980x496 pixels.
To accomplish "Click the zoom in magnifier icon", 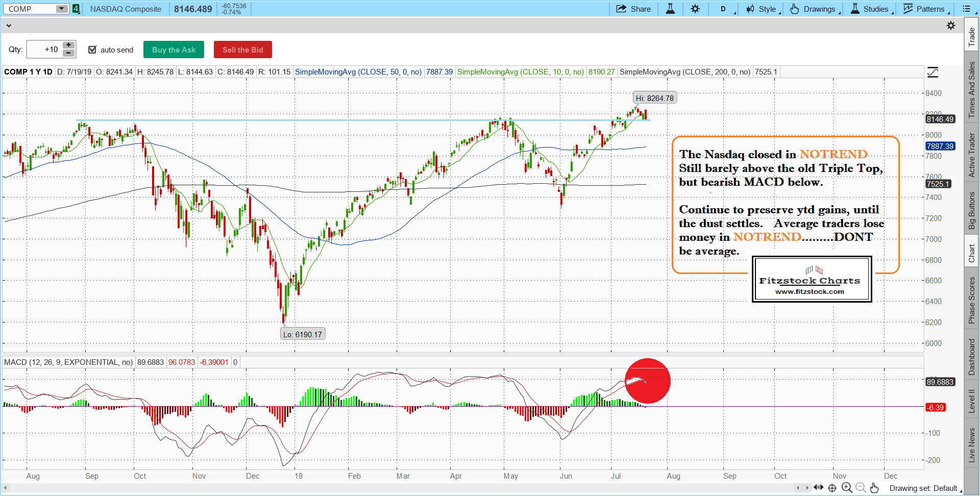I will click(x=846, y=488).
